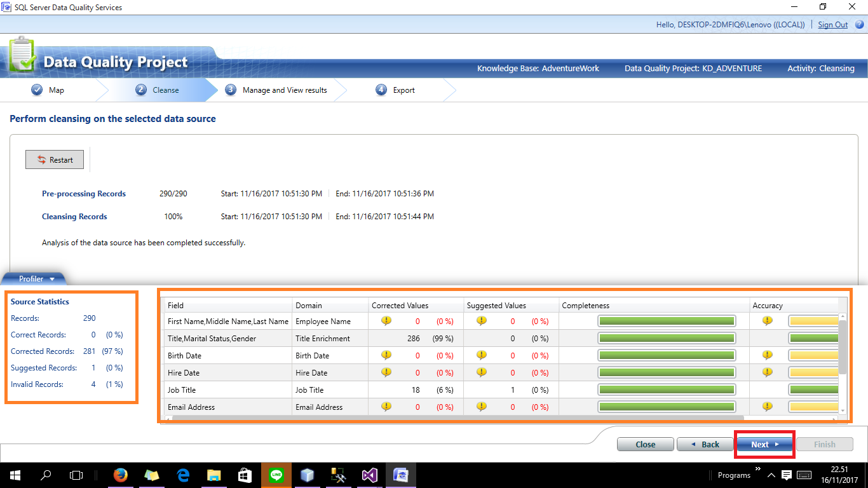Click Completeness bar for Title Enrichment row
The image size is (868, 488).
(x=667, y=338)
